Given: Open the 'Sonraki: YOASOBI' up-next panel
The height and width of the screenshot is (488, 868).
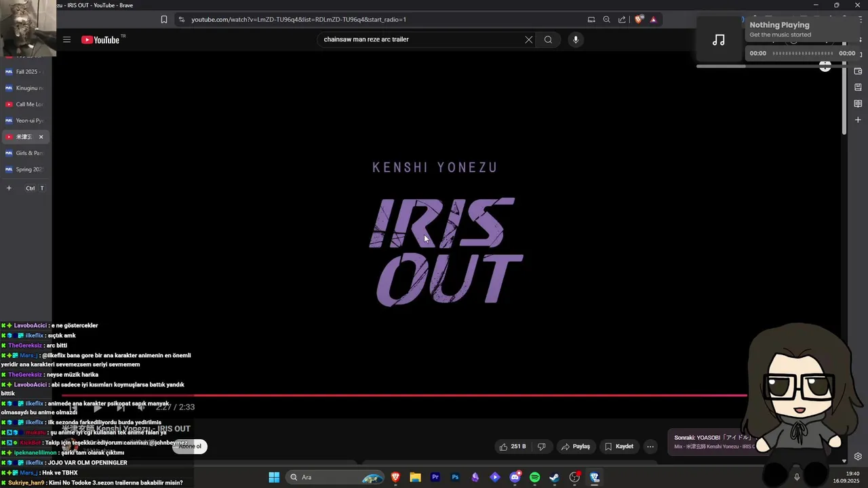Looking at the screenshot, I should point(712,442).
